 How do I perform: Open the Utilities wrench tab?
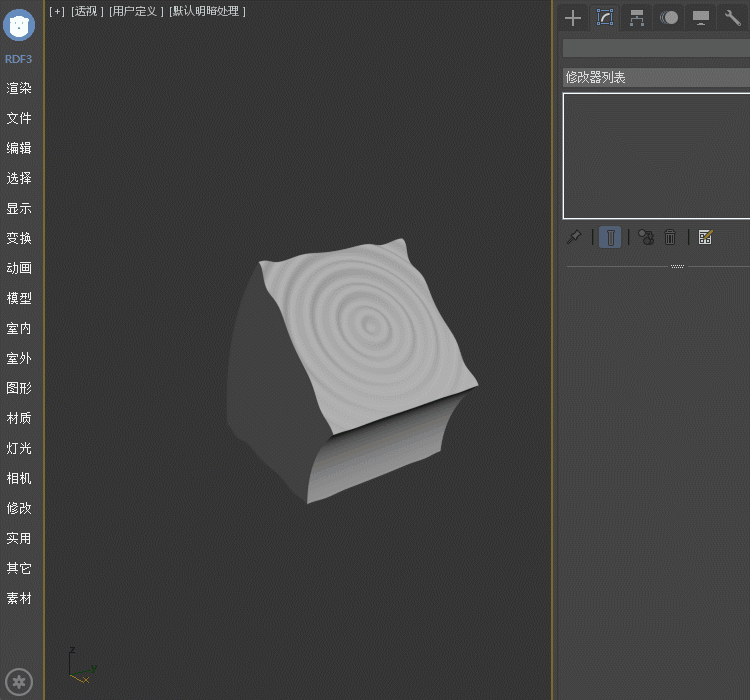click(x=732, y=18)
